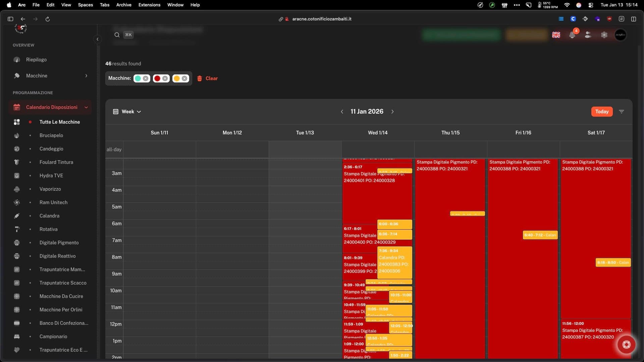Click the Ram Unitech spiral icon
The image size is (644, 362).
17,202
